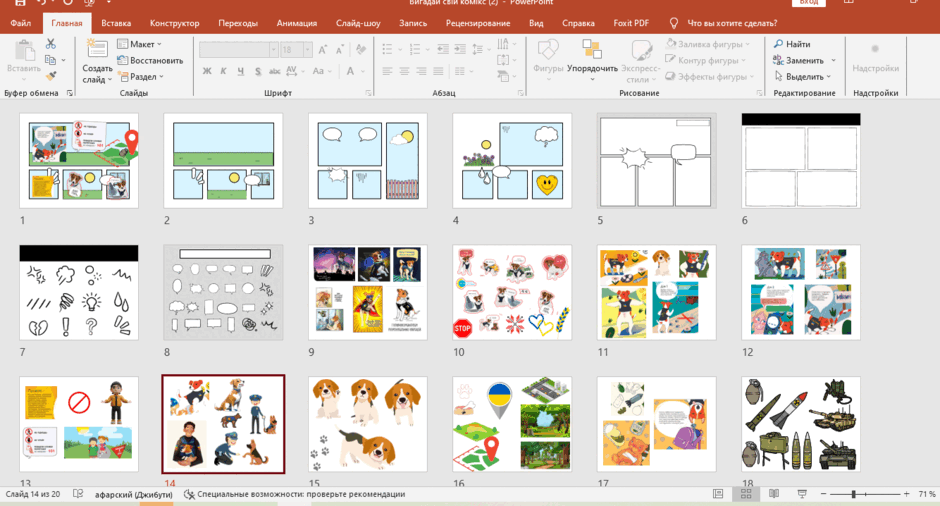
Task: Click the Экспресс-стили quick styles icon
Action: coord(641,50)
